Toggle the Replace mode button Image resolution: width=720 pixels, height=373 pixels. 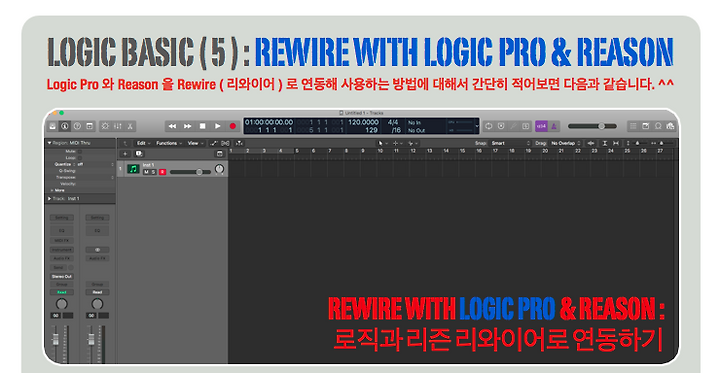click(501, 126)
